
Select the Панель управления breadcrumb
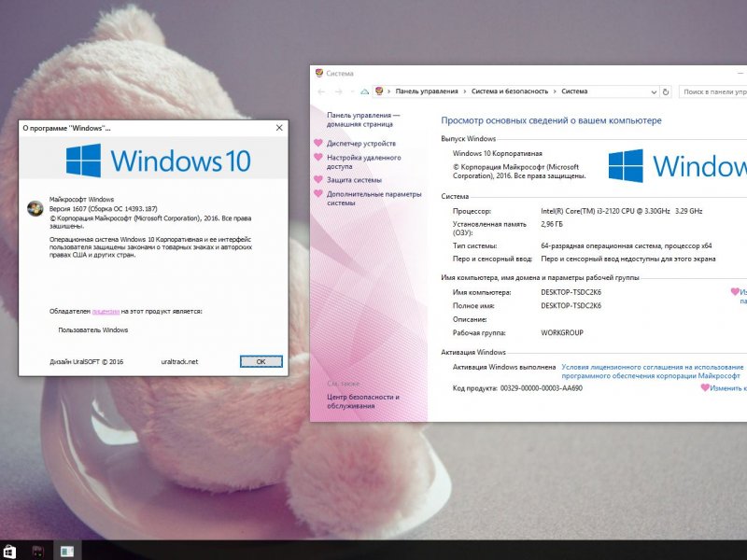click(427, 91)
